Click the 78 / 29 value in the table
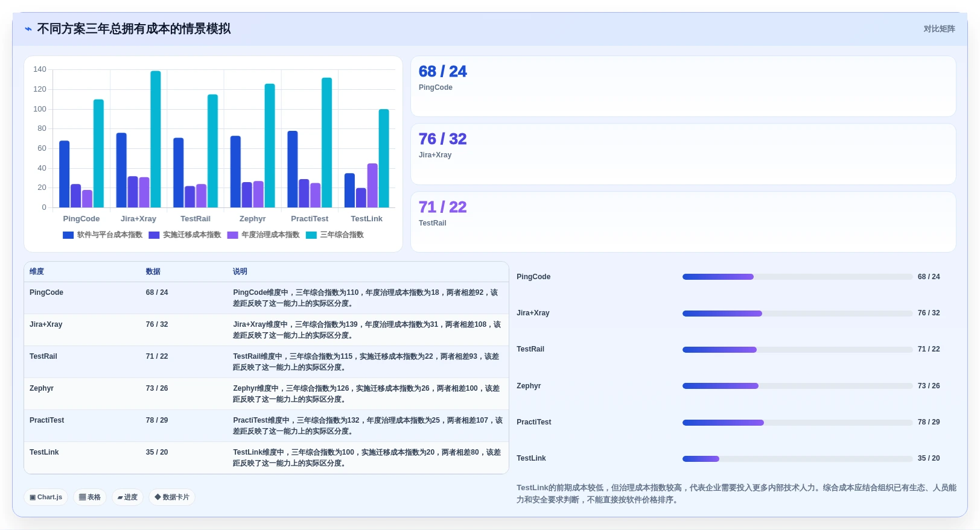This screenshot has width=980, height=530. click(157, 420)
